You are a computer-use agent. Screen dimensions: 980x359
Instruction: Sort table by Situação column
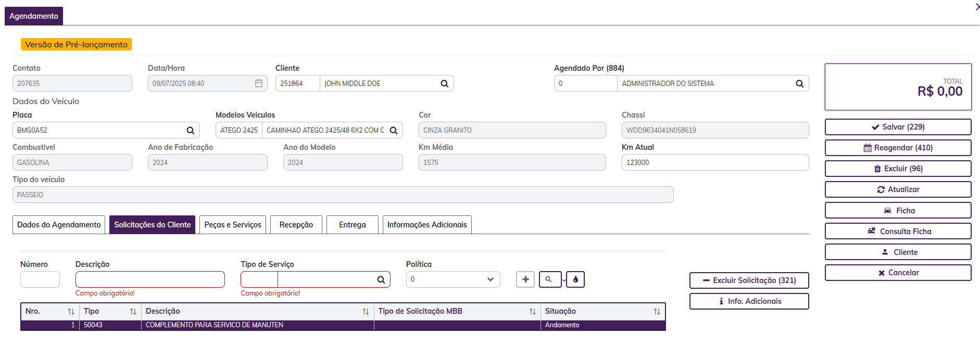[657, 312]
